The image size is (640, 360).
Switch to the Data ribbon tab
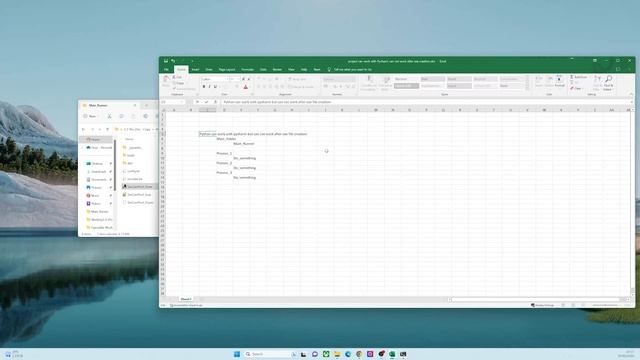click(x=263, y=70)
